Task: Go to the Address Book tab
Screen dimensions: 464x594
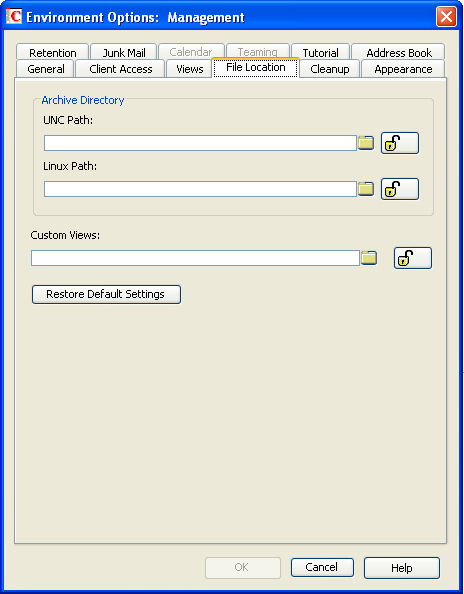Action: [398, 52]
